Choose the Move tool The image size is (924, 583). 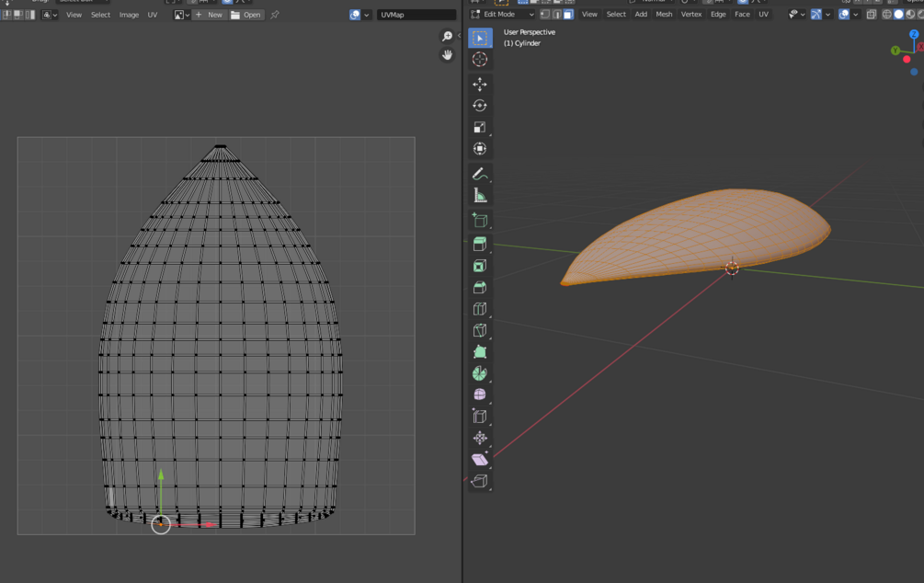(480, 85)
